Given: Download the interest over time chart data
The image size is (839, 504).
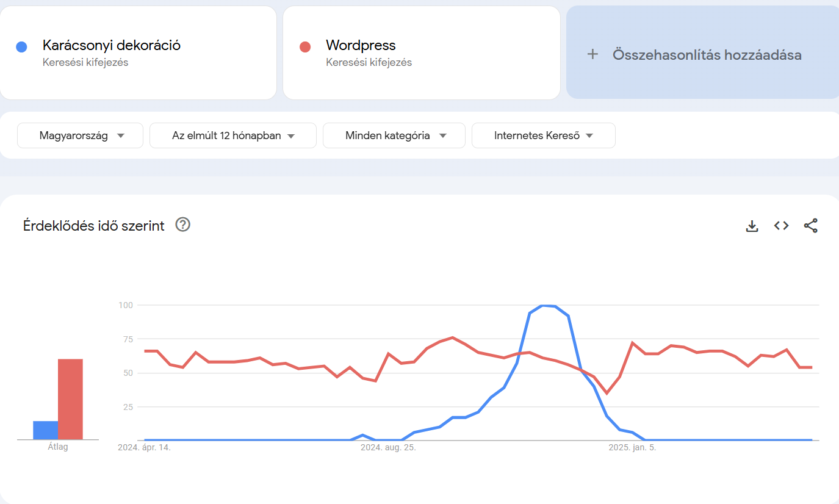Looking at the screenshot, I should click(752, 226).
